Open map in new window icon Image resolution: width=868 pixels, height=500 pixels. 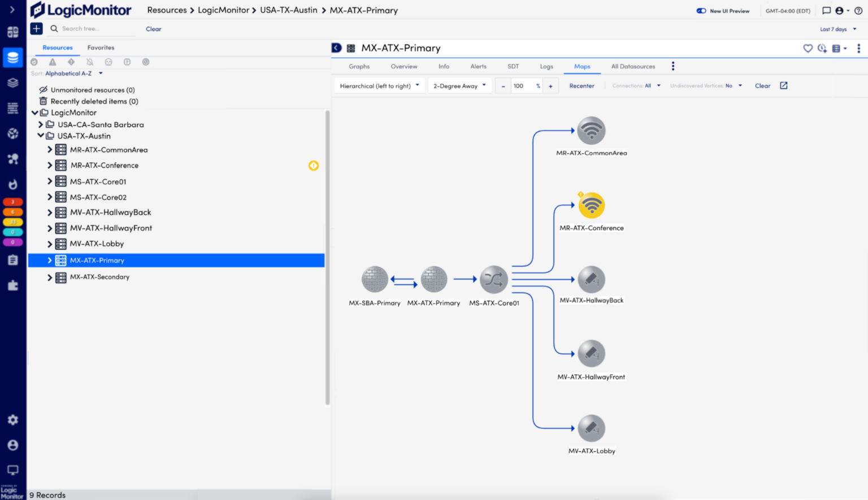pyautogui.click(x=784, y=86)
